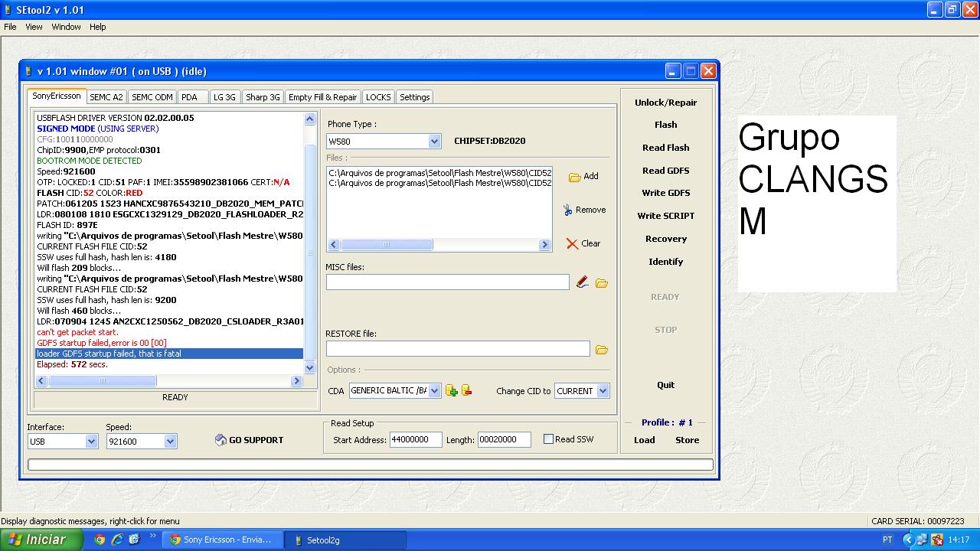Switch to the Empty Fill & Repair tab
Image resolution: width=980 pixels, height=551 pixels.
(322, 97)
